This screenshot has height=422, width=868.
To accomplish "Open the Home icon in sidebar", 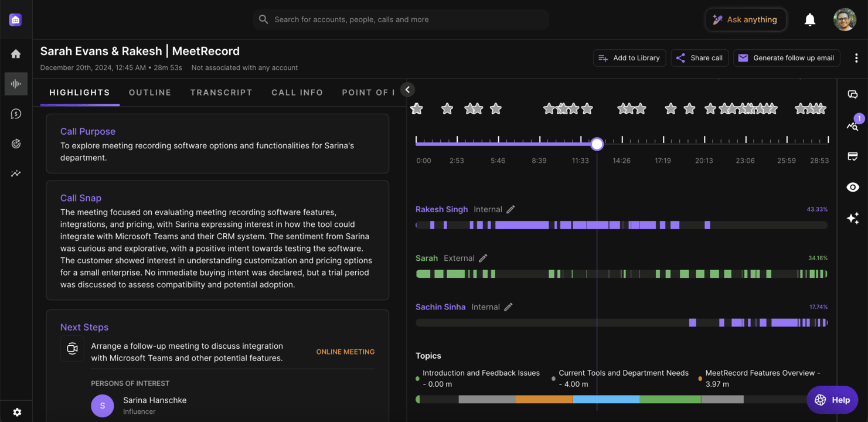I will pos(16,54).
